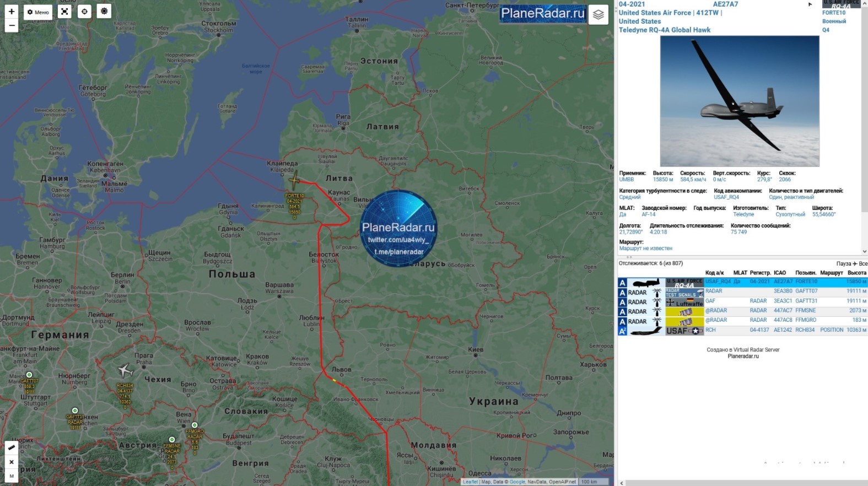Viewport: 868px width, 486px height.
Task: Clear measurements with the X button
Action: pos(11,462)
